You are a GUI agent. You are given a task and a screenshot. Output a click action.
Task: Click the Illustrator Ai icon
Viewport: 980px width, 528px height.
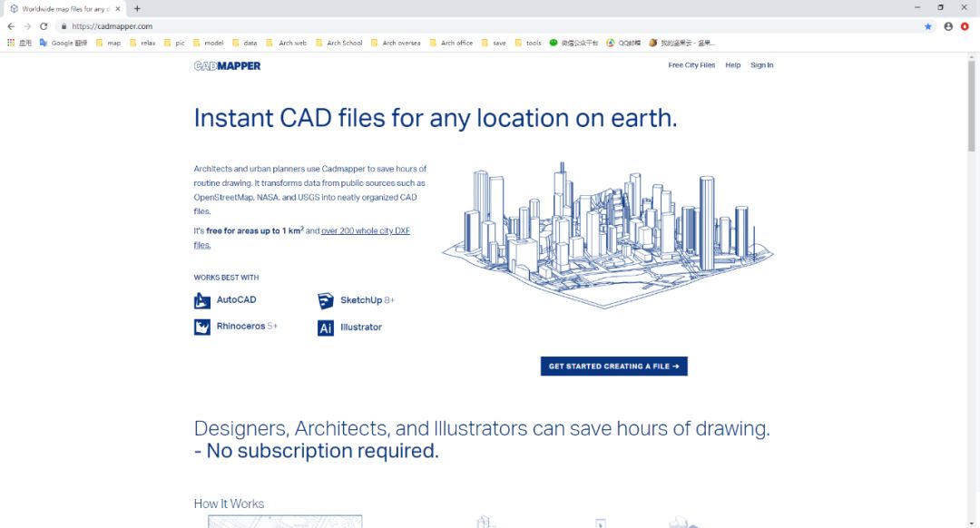(x=326, y=328)
